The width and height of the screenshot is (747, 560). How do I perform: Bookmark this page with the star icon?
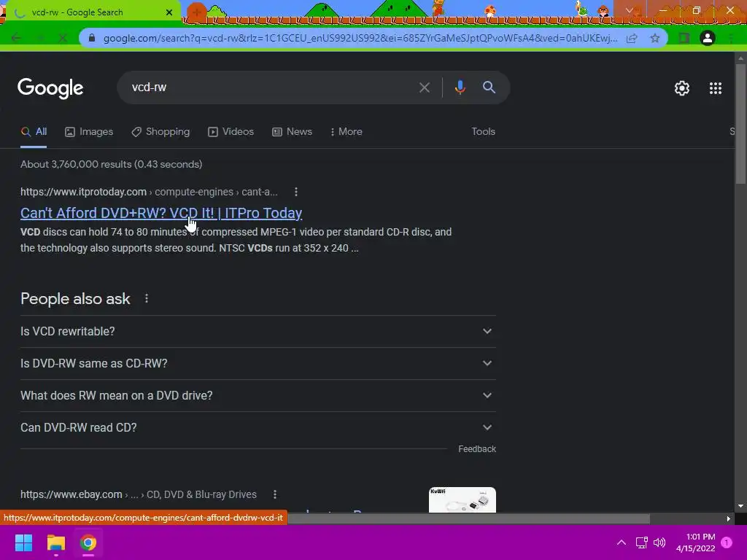655,38
